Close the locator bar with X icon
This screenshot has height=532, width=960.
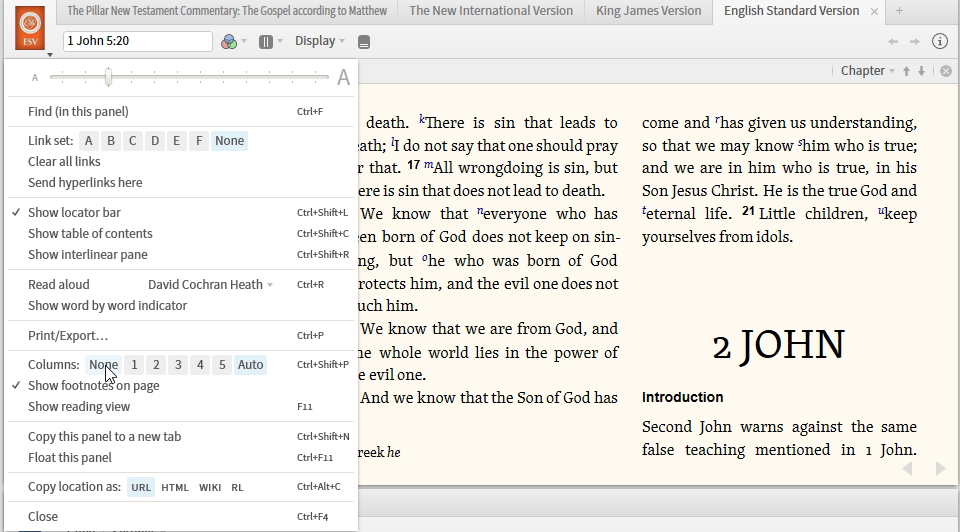click(x=946, y=71)
